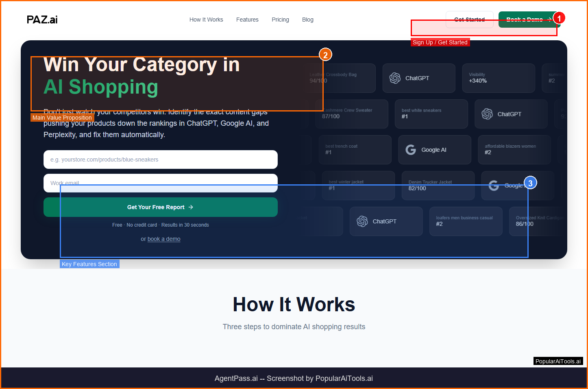The image size is (588, 389).
Task: Go to How It Works in navigation
Action: pyautogui.click(x=206, y=20)
